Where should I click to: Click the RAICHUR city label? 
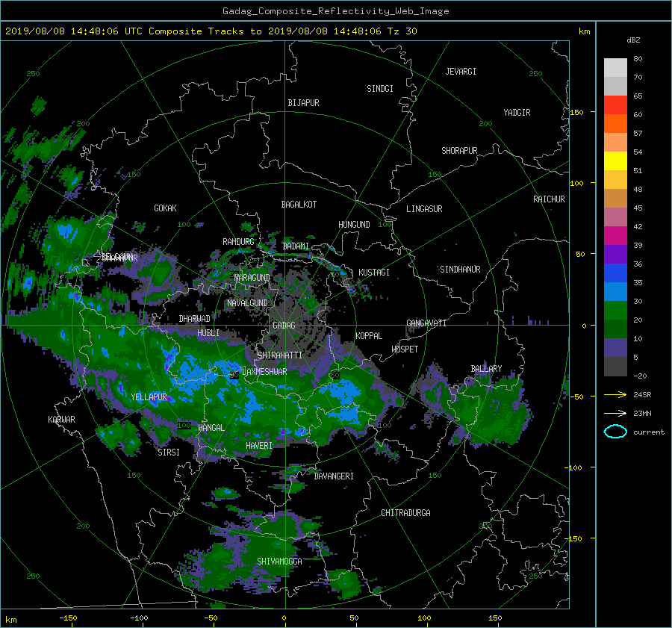[549, 199]
